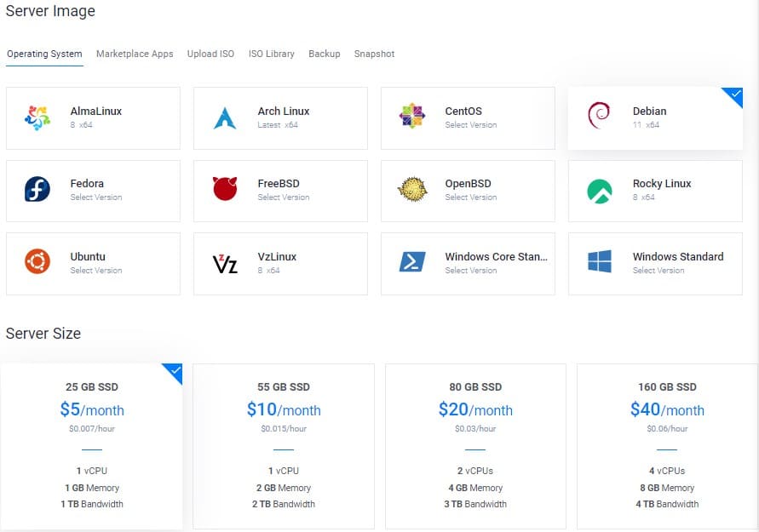The width and height of the screenshot is (759, 532).
Task: Expand FreeBSD Select Version option
Action: pyautogui.click(x=283, y=197)
